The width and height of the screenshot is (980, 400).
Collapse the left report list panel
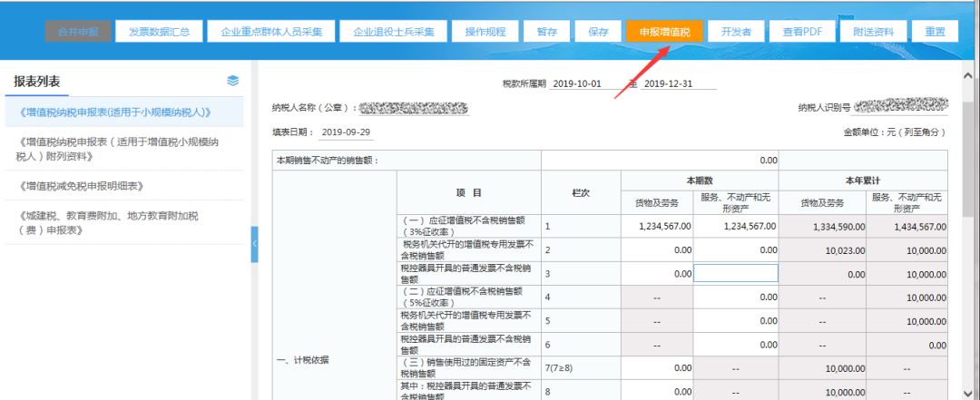coord(254,243)
